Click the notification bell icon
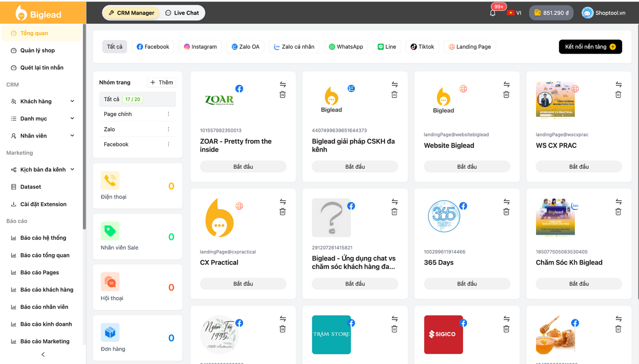The width and height of the screenshot is (639, 364). pyautogui.click(x=493, y=13)
